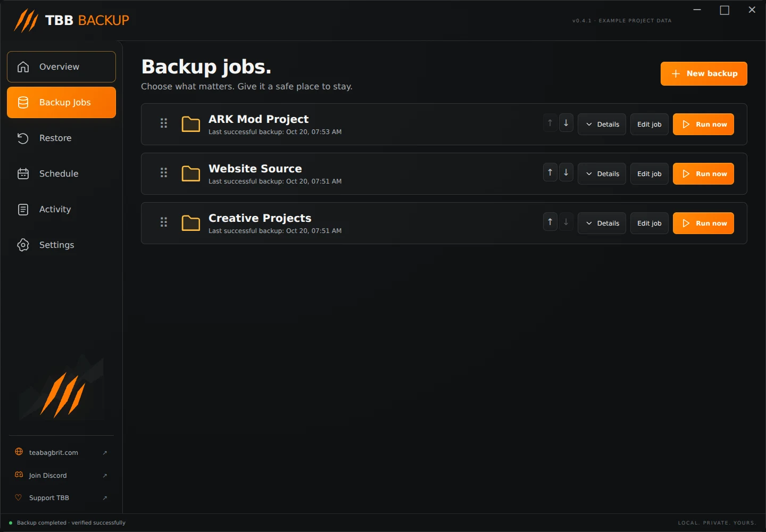Grab the ARK Mod Project drag handle
Viewport: 766px width, 532px height.
pyautogui.click(x=164, y=123)
